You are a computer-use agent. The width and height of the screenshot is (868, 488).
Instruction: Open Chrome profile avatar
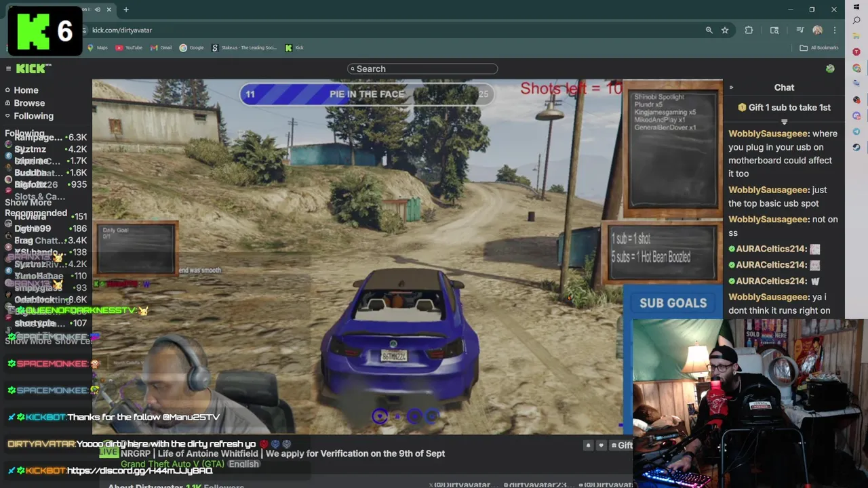(x=817, y=30)
